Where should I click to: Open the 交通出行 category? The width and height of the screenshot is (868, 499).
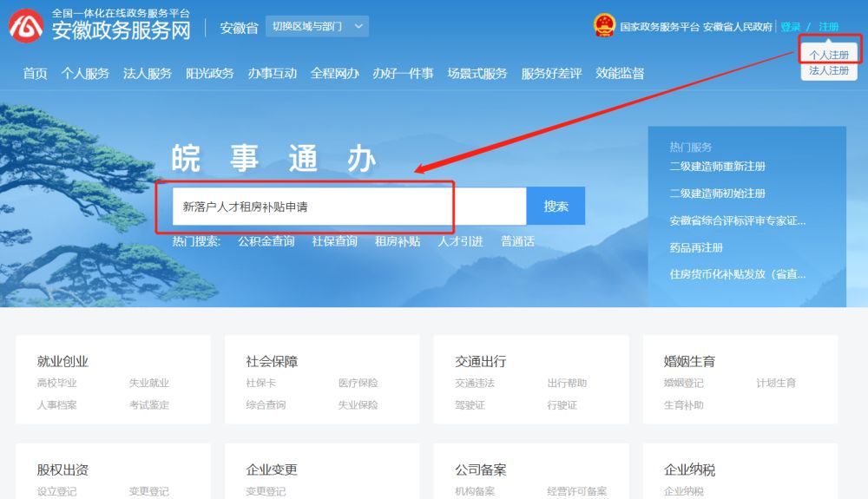[481, 362]
